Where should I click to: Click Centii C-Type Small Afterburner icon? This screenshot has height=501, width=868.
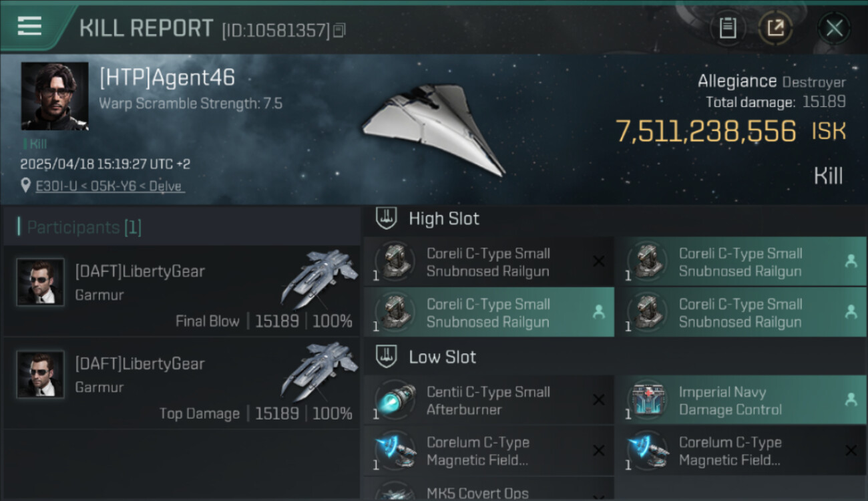click(395, 400)
